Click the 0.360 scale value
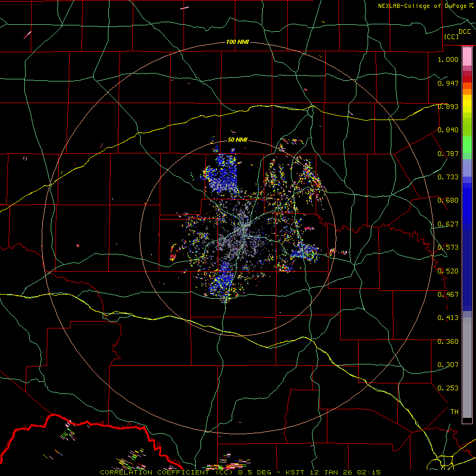The width and height of the screenshot is (476, 476). click(x=448, y=342)
